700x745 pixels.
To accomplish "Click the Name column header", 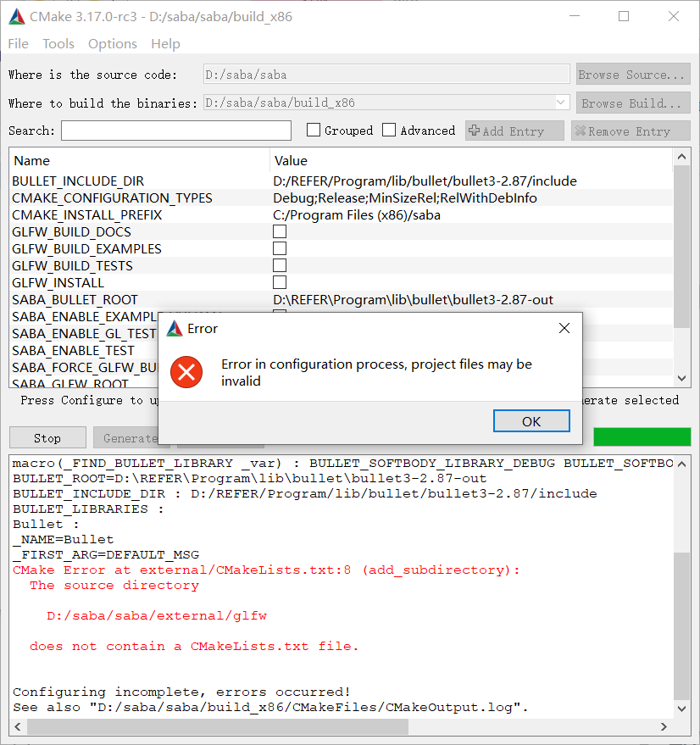I will click(x=139, y=160).
